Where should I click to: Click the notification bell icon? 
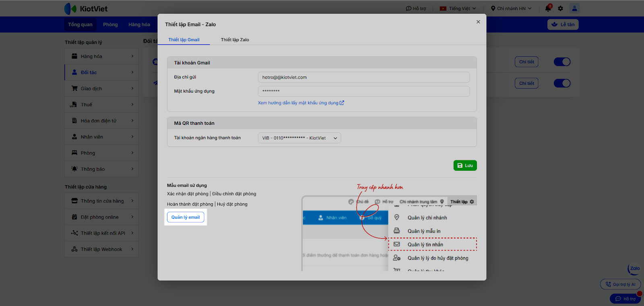(548, 8)
